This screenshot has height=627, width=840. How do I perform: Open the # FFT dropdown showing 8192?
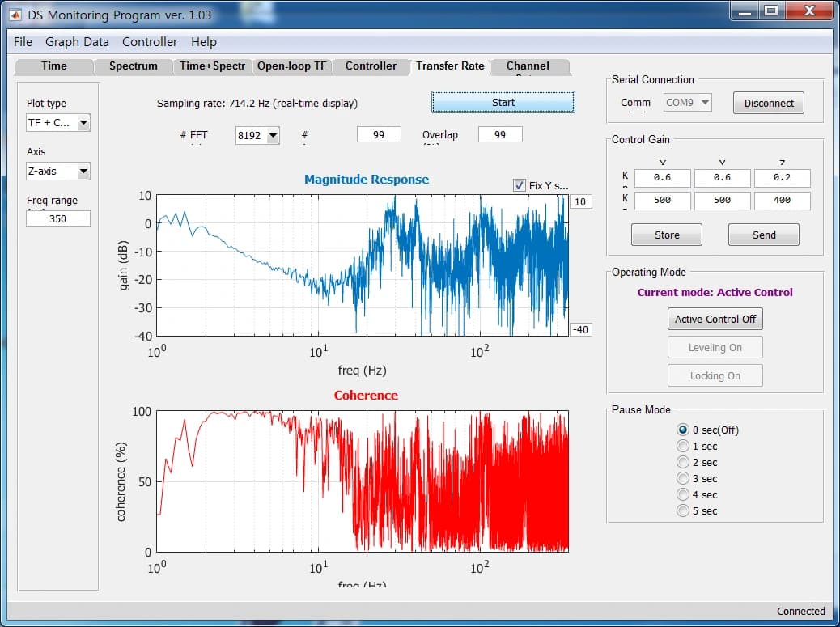pos(257,135)
